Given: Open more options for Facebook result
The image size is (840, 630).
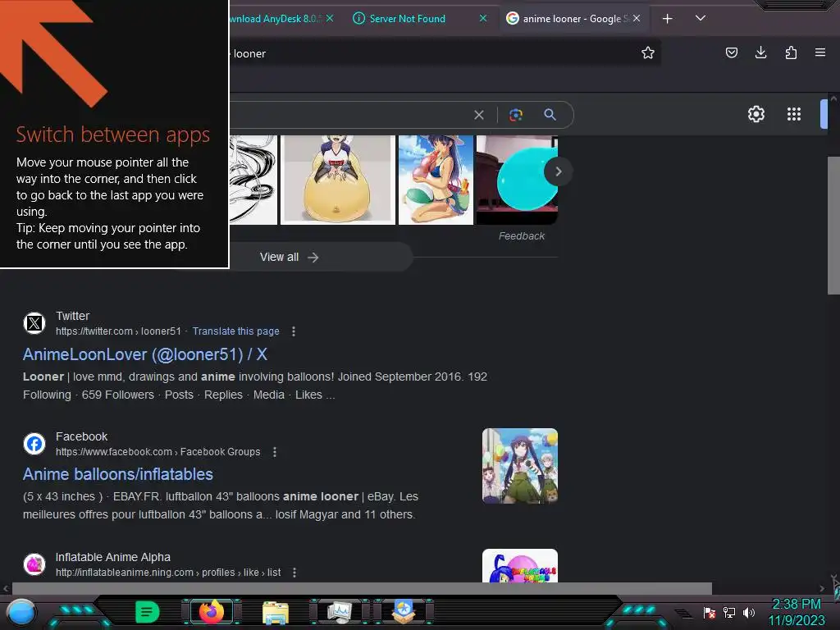Looking at the screenshot, I should click(x=275, y=452).
